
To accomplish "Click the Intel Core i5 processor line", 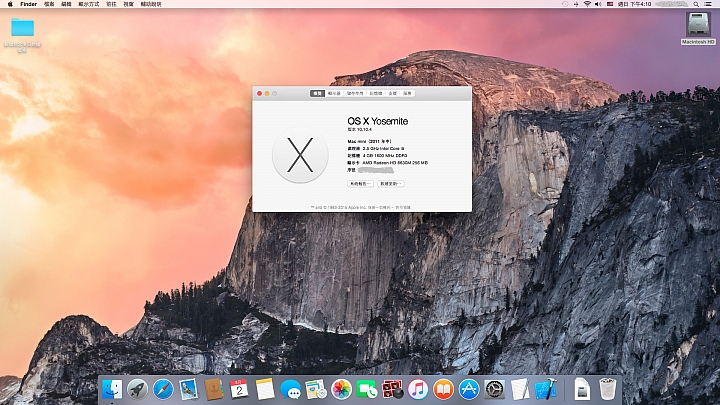I will [x=376, y=148].
